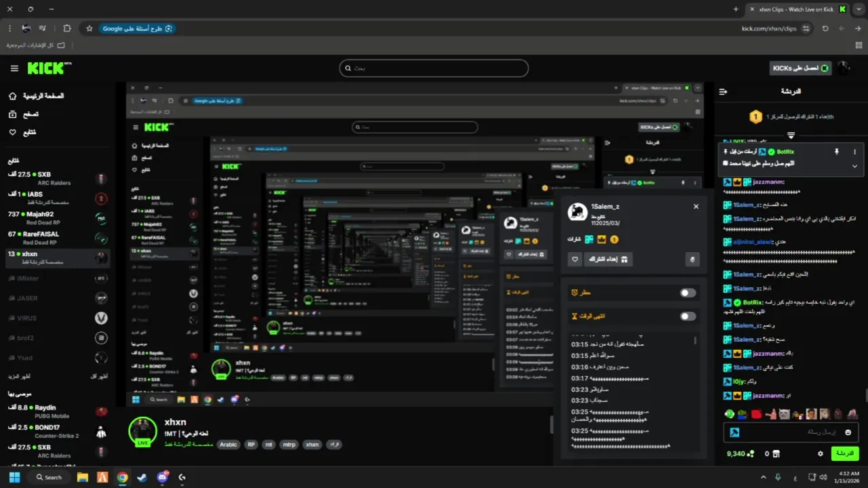868x488 pixels.
Task: Click chat identity badge in message box
Action: coord(734,432)
